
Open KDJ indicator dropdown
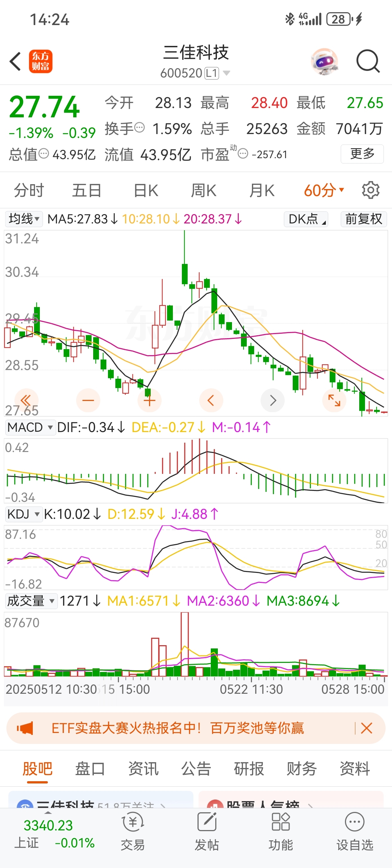point(23,514)
